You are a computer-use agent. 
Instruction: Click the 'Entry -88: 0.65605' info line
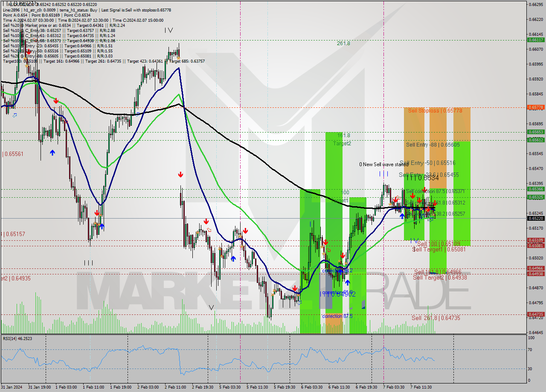click(58, 56)
